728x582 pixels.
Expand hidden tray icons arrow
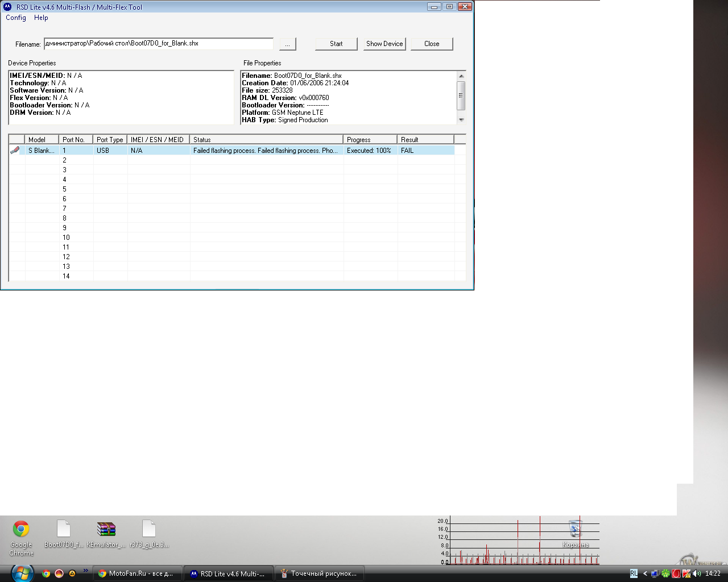point(645,573)
